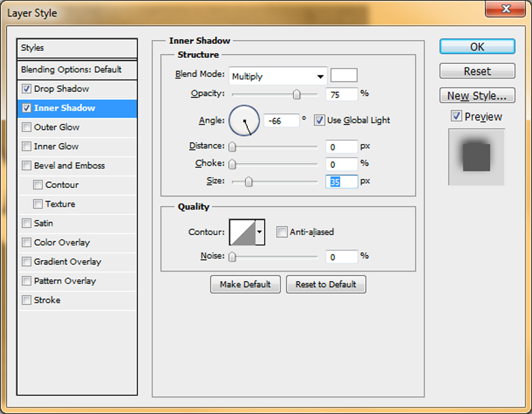
Task: Select the Styles list header
Action: tap(77, 48)
